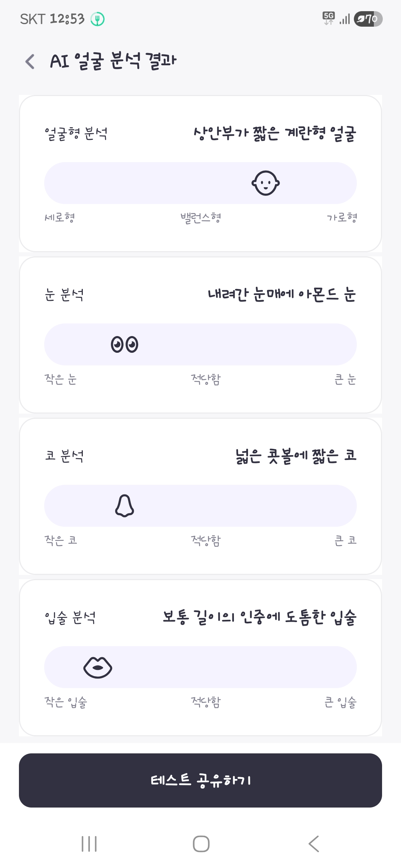Tap the 내려간 눈매에 아몬드 눈 result text
The image size is (401, 868).
(282, 295)
